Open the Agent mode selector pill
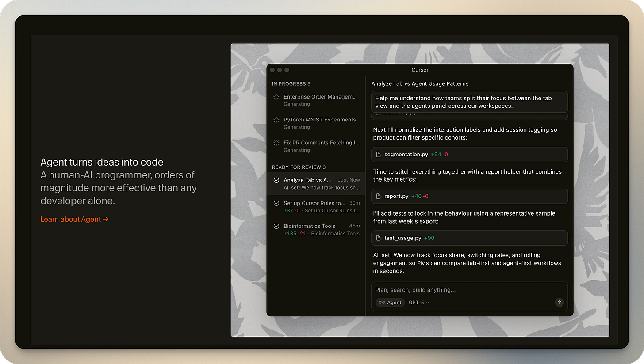The width and height of the screenshot is (644, 364). click(390, 303)
